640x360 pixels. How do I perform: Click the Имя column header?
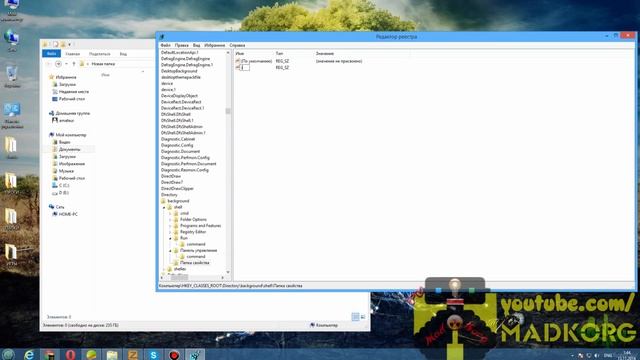[240, 53]
